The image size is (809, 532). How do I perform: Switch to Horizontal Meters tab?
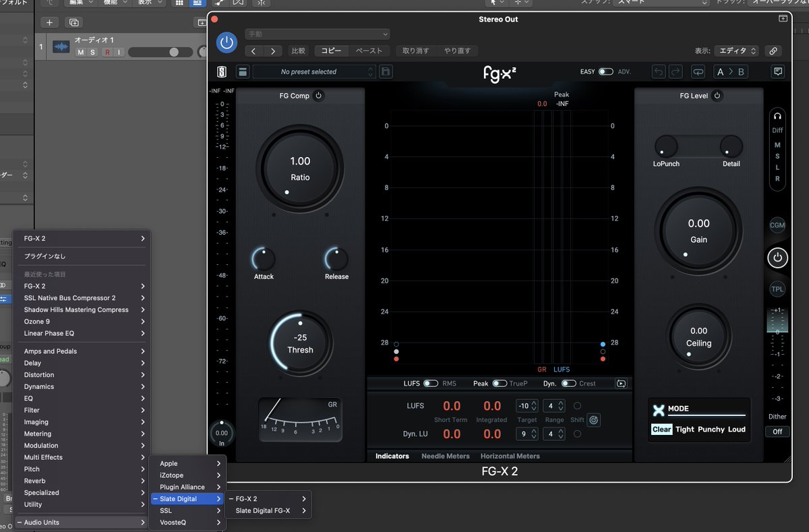[x=510, y=456]
